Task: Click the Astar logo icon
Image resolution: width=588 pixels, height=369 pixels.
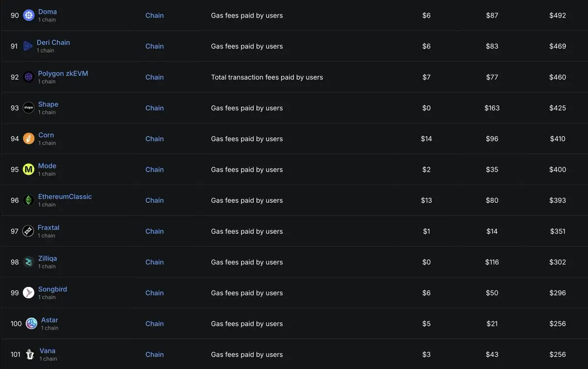Action: coord(31,323)
